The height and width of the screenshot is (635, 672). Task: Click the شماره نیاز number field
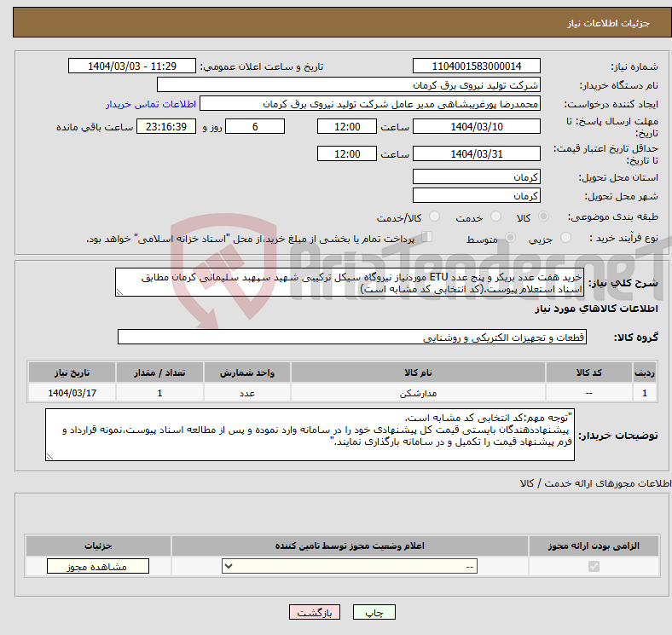pos(476,66)
